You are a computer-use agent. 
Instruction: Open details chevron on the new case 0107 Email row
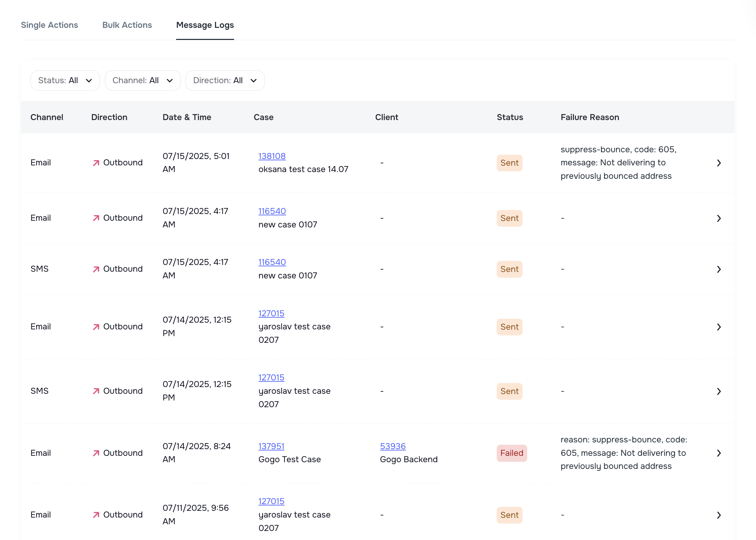point(719,218)
